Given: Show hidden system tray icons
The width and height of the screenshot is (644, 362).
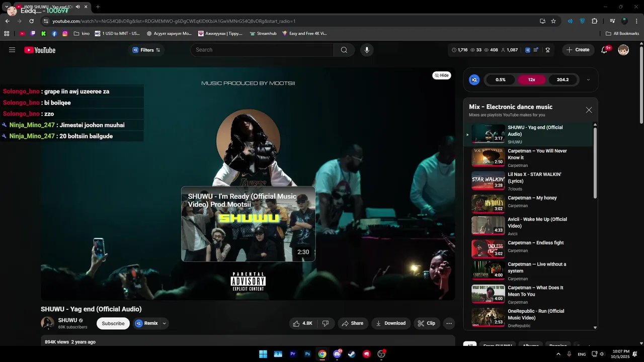Looking at the screenshot, I should click(558, 354).
